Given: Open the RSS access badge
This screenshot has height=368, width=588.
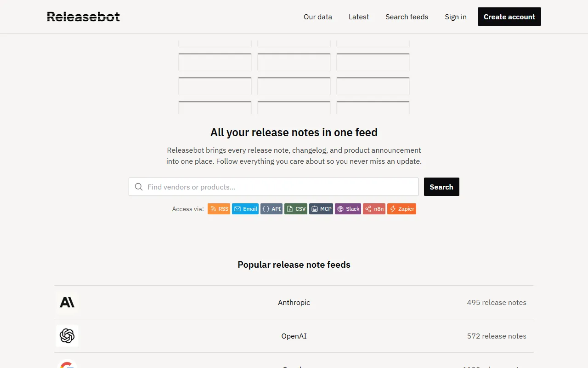Looking at the screenshot, I should click(219, 209).
